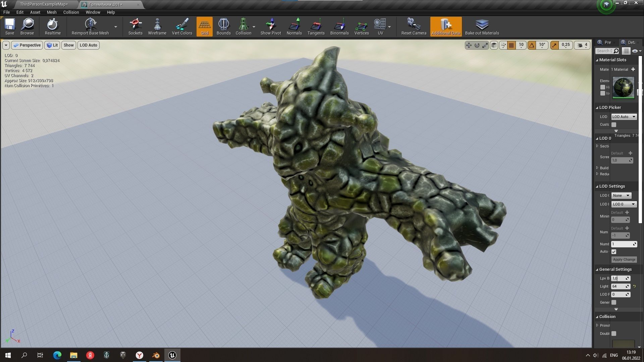Image resolution: width=644 pixels, height=362 pixels.
Task: Open the Asset menu
Action: point(35,12)
